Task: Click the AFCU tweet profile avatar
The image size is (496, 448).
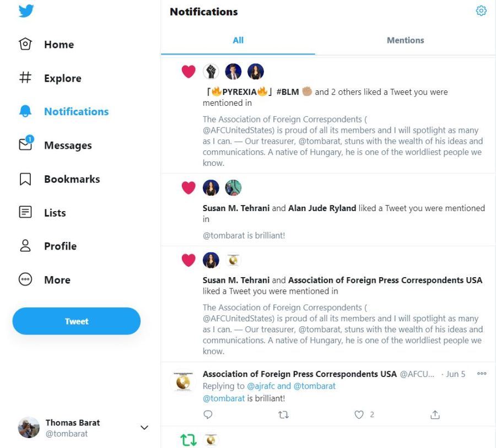Action: [x=182, y=381]
